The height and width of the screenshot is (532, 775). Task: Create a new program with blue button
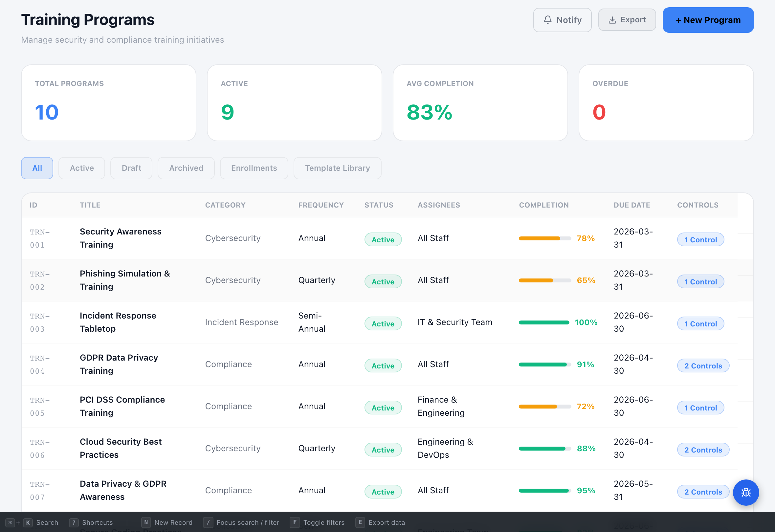pos(708,20)
